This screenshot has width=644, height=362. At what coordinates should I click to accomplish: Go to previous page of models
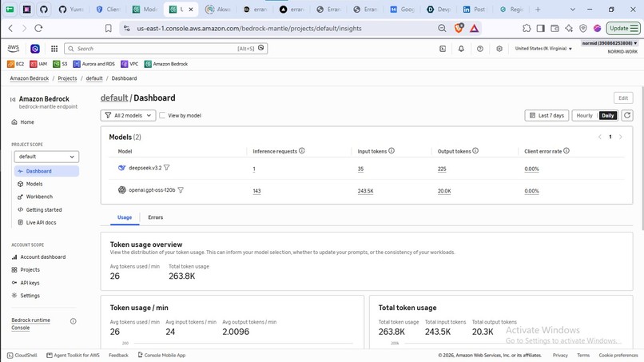point(599,137)
